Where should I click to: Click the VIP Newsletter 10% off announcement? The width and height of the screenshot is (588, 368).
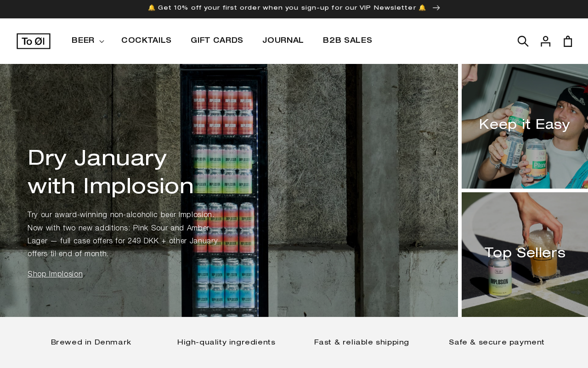pos(287,8)
